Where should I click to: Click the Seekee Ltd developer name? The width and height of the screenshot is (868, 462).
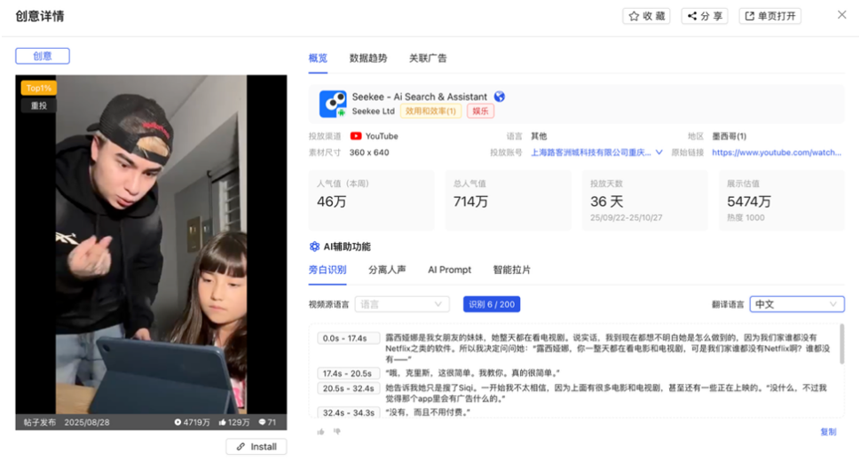(x=373, y=111)
